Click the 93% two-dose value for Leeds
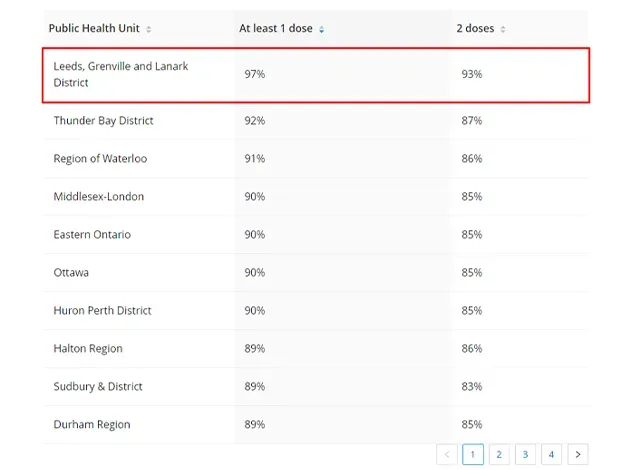The height and width of the screenshot is (470, 640). pyautogui.click(x=472, y=75)
